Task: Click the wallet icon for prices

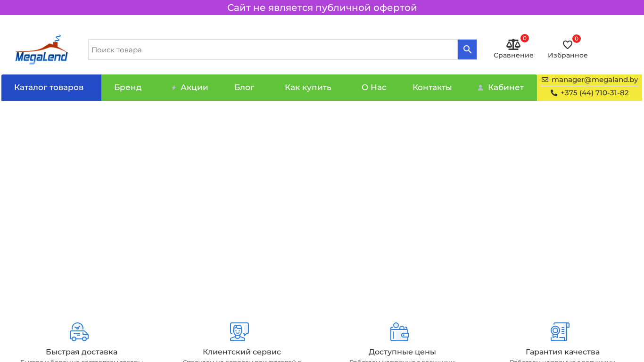Action: [x=400, y=332]
